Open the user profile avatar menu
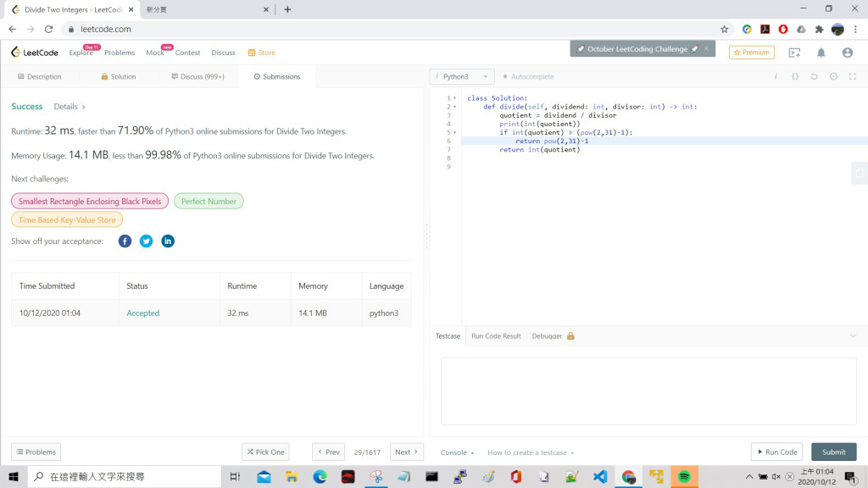Screen dimensions: 868x488 click(x=847, y=53)
